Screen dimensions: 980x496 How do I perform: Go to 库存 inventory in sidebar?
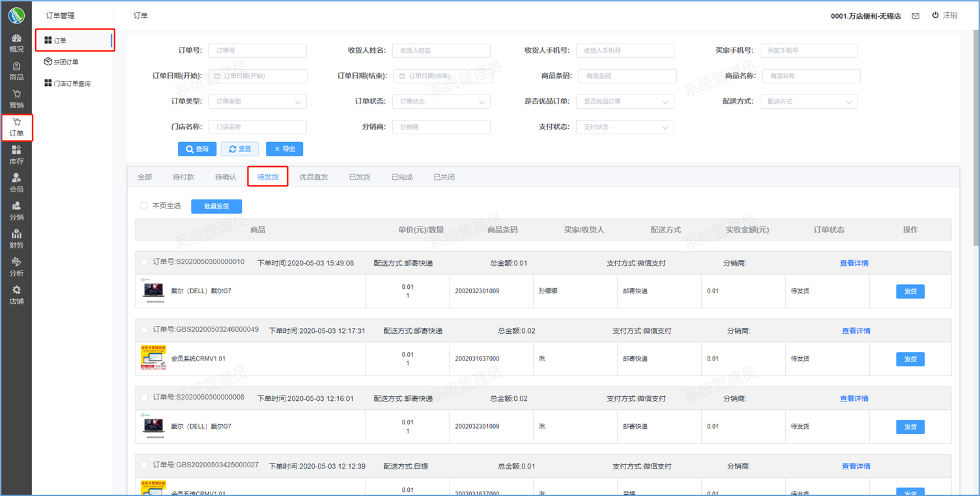16,155
